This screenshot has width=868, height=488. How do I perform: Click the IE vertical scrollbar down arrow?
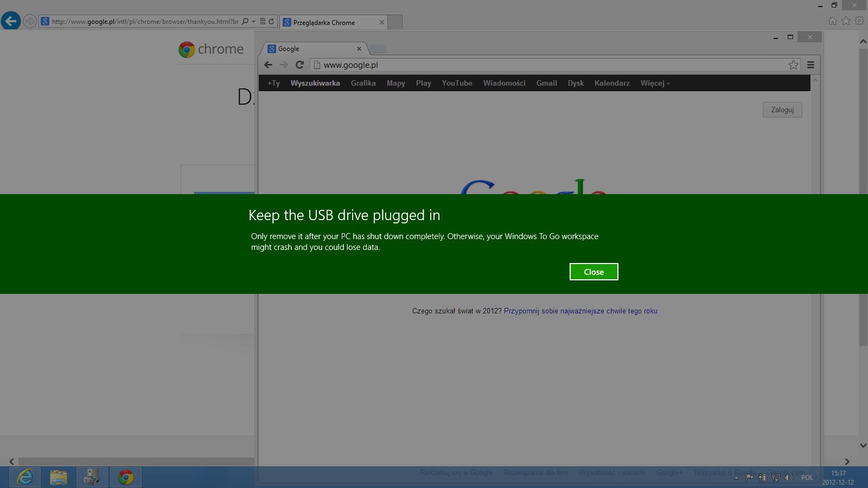(x=863, y=445)
